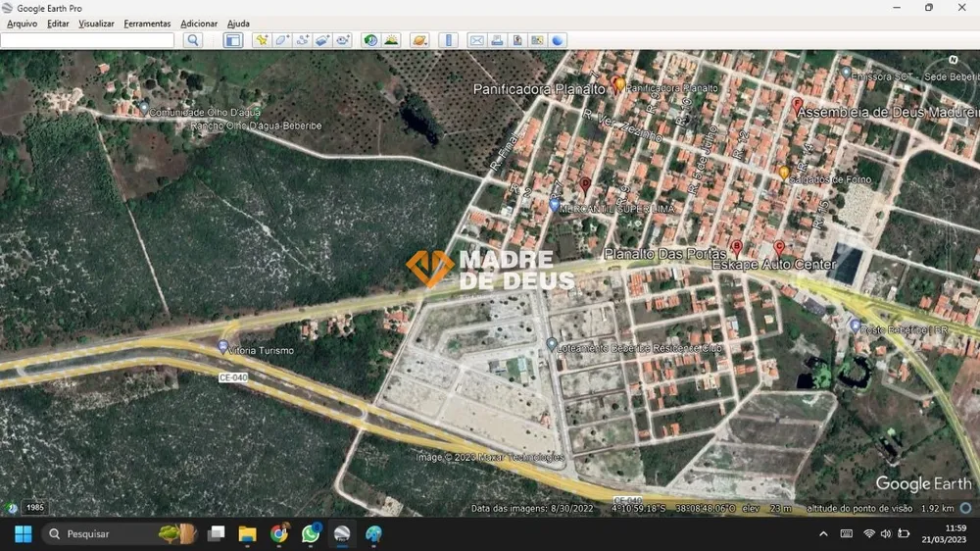The image size is (980, 551).
Task: Open the Ferramentas menu
Action: click(148, 24)
